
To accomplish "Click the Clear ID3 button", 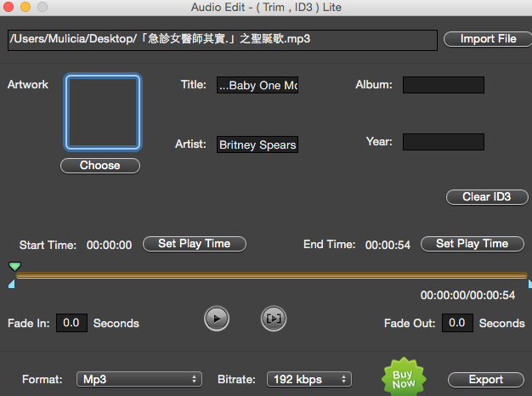I will click(x=487, y=197).
